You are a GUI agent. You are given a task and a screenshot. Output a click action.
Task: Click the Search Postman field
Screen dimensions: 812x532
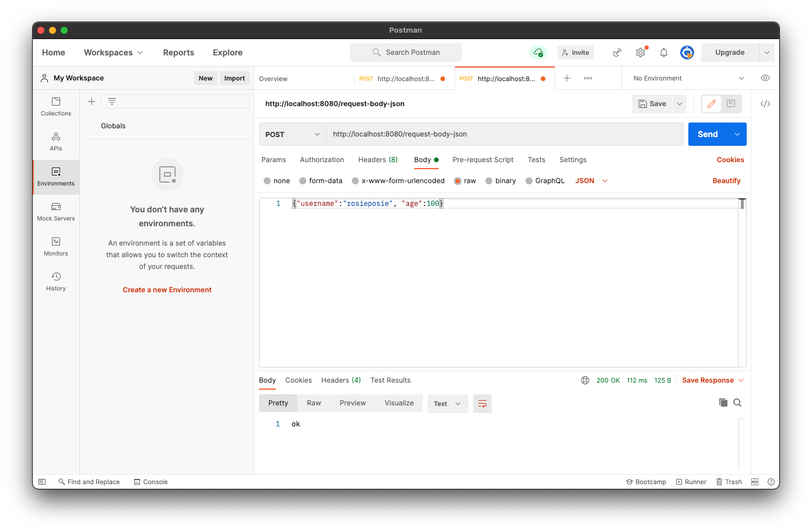pos(406,52)
